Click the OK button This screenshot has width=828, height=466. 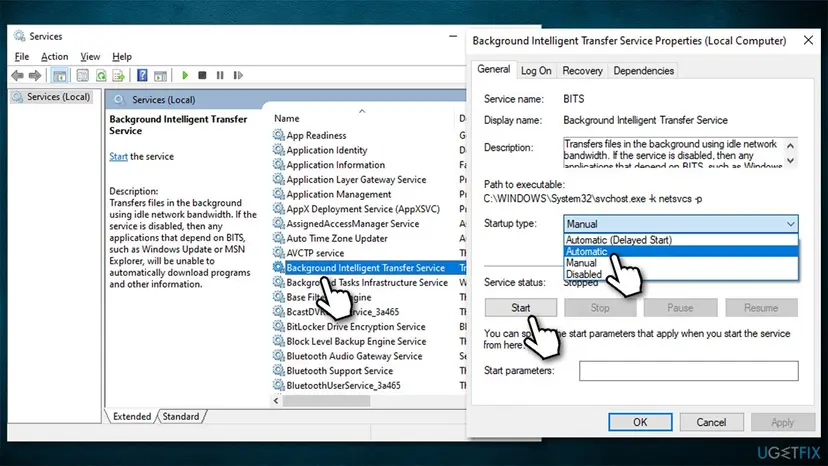[640, 422]
